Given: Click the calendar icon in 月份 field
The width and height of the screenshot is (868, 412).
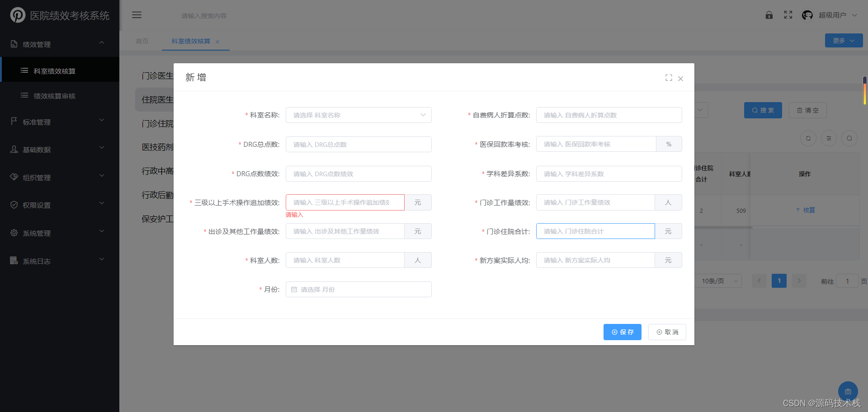Looking at the screenshot, I should [294, 290].
